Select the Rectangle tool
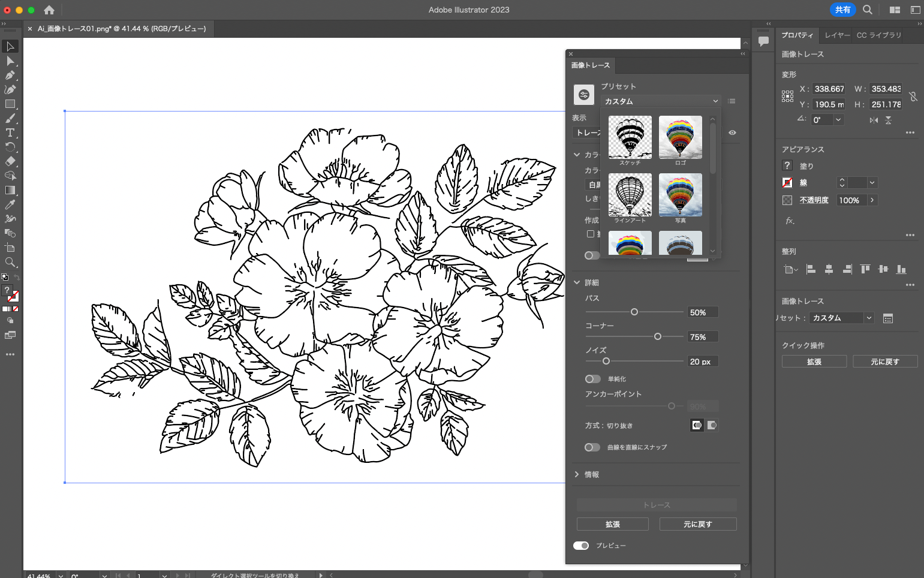924x578 pixels. 10,104
